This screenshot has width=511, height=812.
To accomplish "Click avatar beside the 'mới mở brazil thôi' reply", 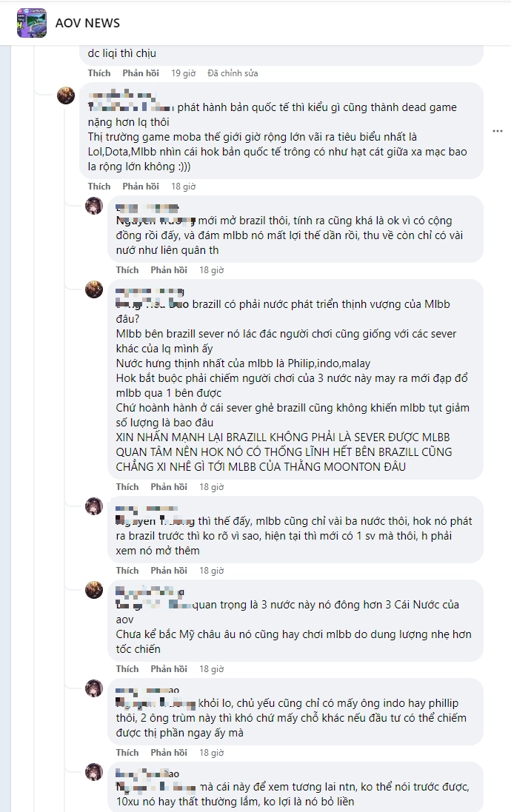I will coord(94,206).
